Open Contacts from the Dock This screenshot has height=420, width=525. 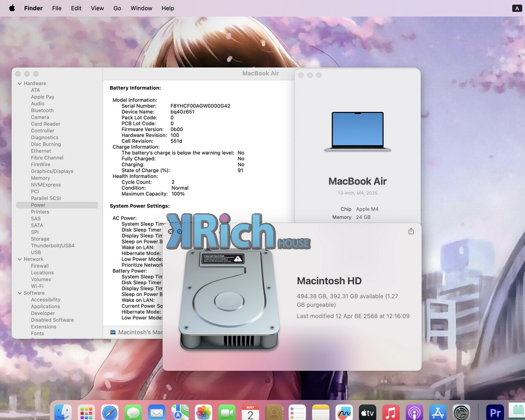coord(274,412)
